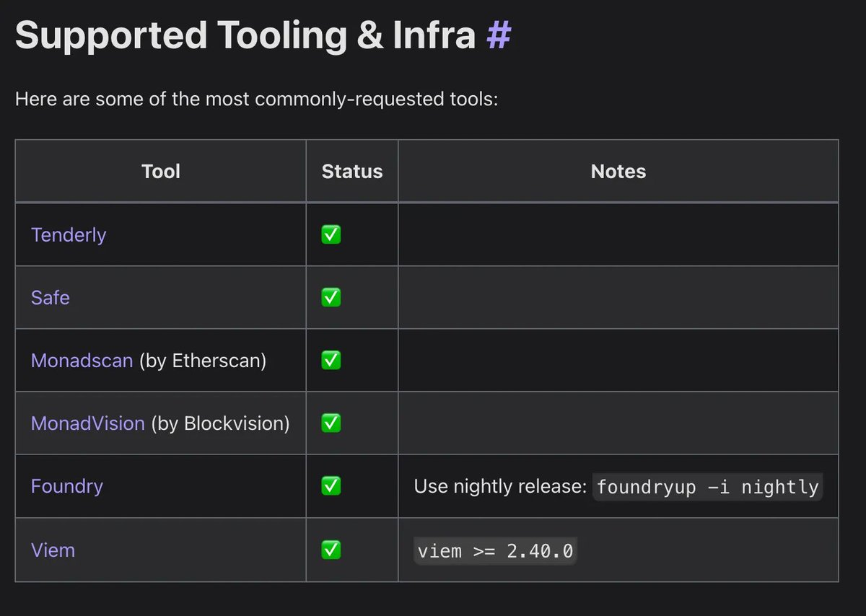Image resolution: width=866 pixels, height=616 pixels.
Task: Click the Monadscan status checkmark
Action: click(x=331, y=361)
